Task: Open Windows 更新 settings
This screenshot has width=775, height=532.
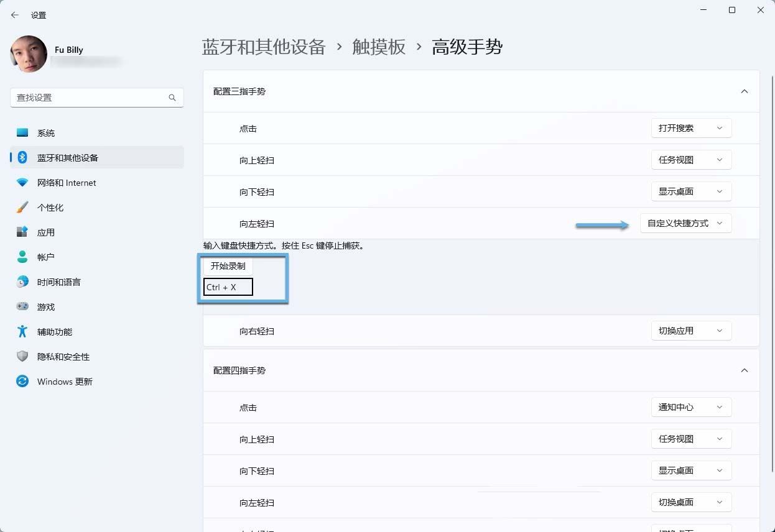Action: (64, 381)
